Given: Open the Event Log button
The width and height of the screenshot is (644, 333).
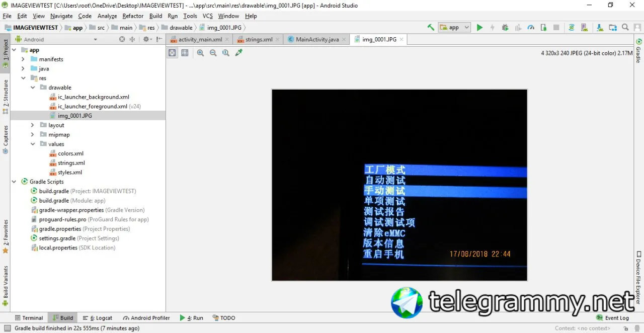Looking at the screenshot, I should point(612,318).
